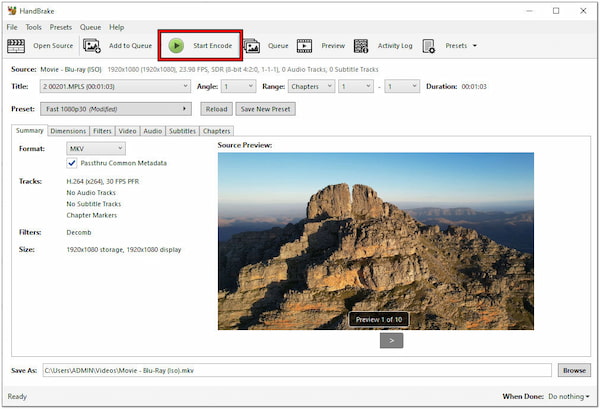The width and height of the screenshot is (600, 409).
Task: Click the Start Encode label
Action: pos(212,46)
